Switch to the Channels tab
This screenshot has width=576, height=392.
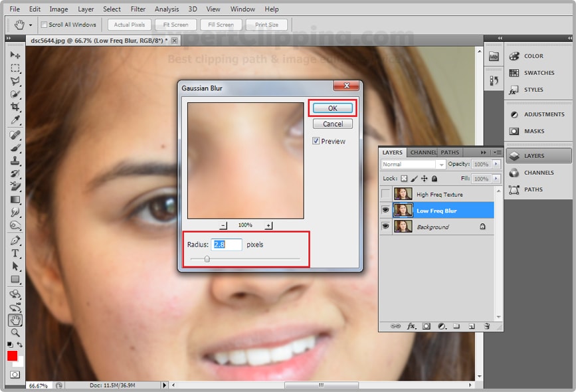click(x=424, y=151)
